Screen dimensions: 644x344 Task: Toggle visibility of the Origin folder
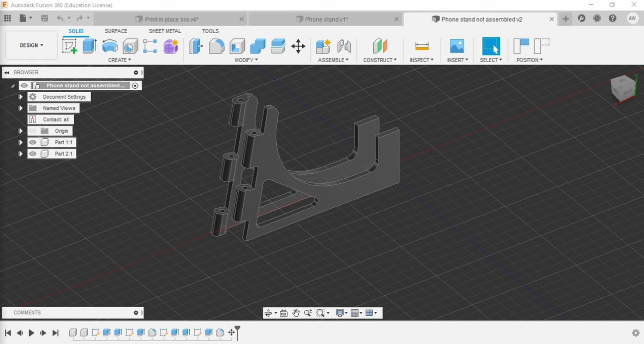[33, 131]
